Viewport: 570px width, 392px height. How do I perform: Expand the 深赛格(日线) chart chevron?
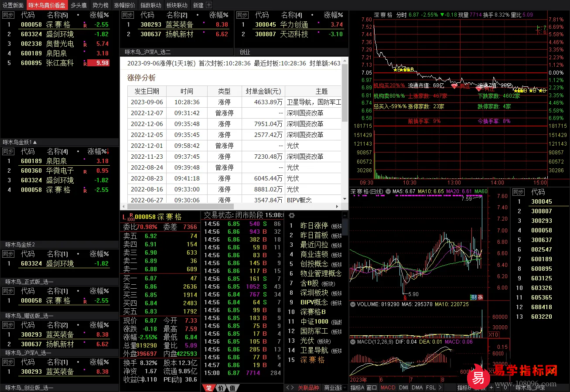pyautogui.click(x=389, y=192)
